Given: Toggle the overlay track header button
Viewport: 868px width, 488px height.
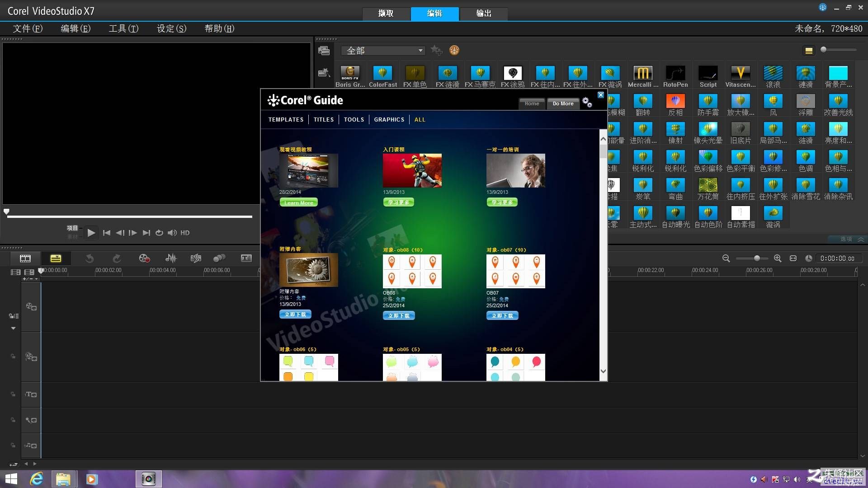Looking at the screenshot, I should coord(31,357).
